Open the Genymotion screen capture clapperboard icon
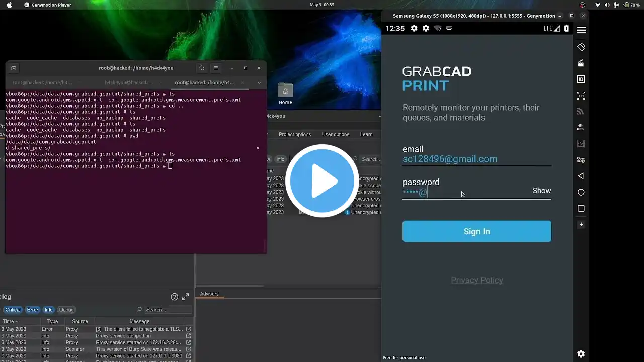 (581, 63)
